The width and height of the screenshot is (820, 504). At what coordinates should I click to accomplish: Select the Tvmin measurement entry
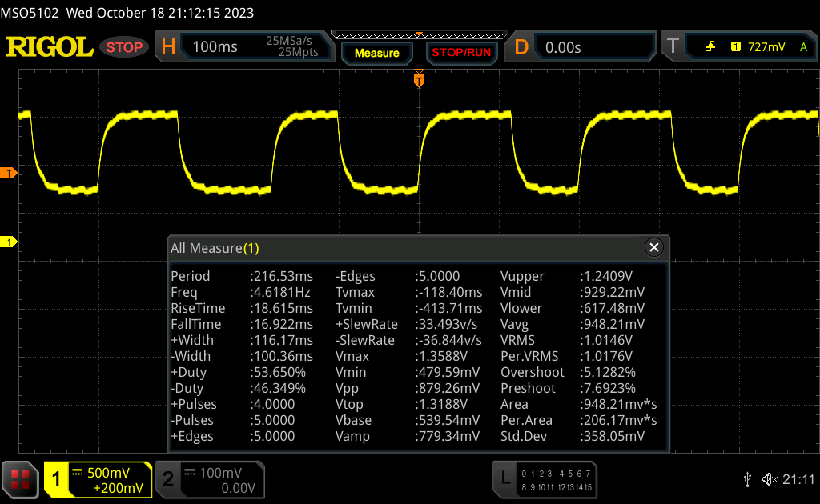click(409, 308)
